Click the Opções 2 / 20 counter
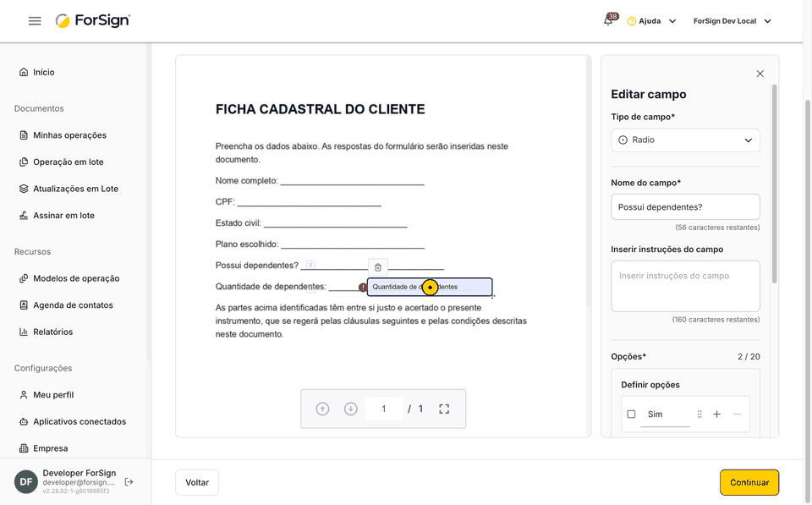 pos(749,356)
